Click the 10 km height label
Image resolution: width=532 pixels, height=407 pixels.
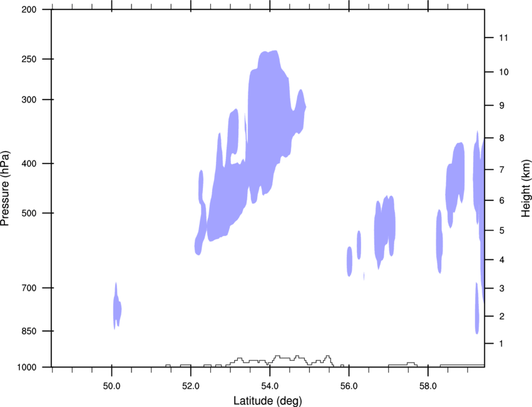[504, 72]
